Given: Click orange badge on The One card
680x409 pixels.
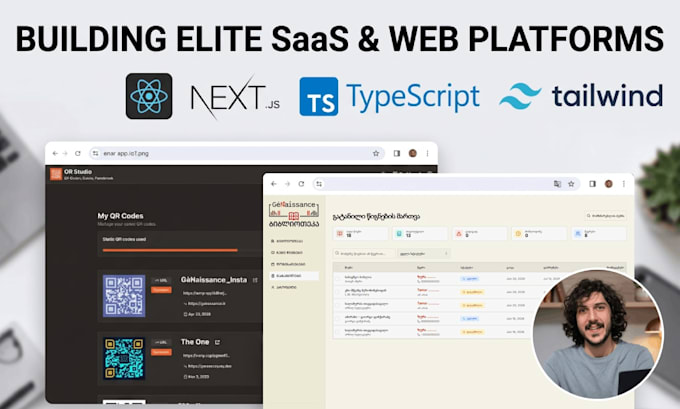Looking at the screenshot, I should tap(161, 352).
